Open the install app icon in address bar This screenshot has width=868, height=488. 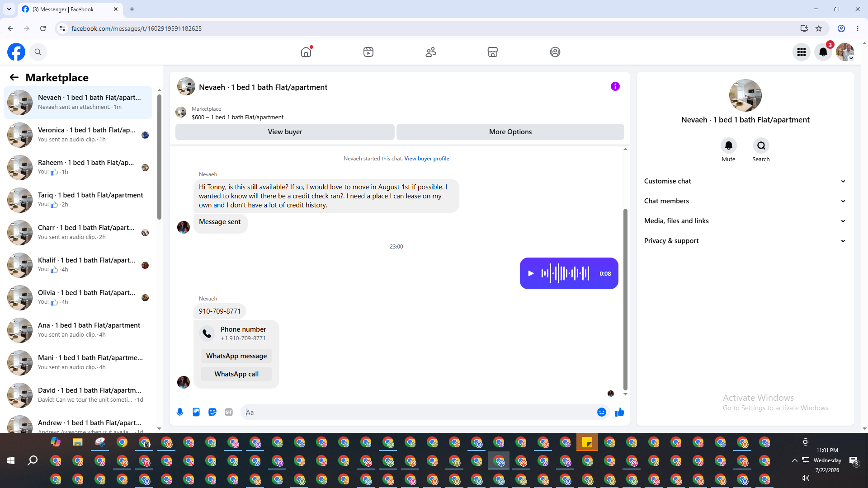tap(804, 28)
